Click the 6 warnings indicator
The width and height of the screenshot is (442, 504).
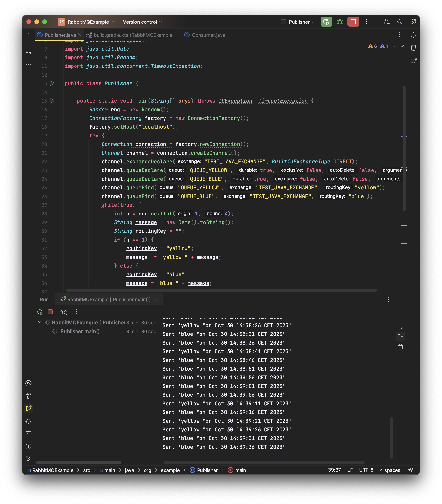pyautogui.click(x=372, y=46)
